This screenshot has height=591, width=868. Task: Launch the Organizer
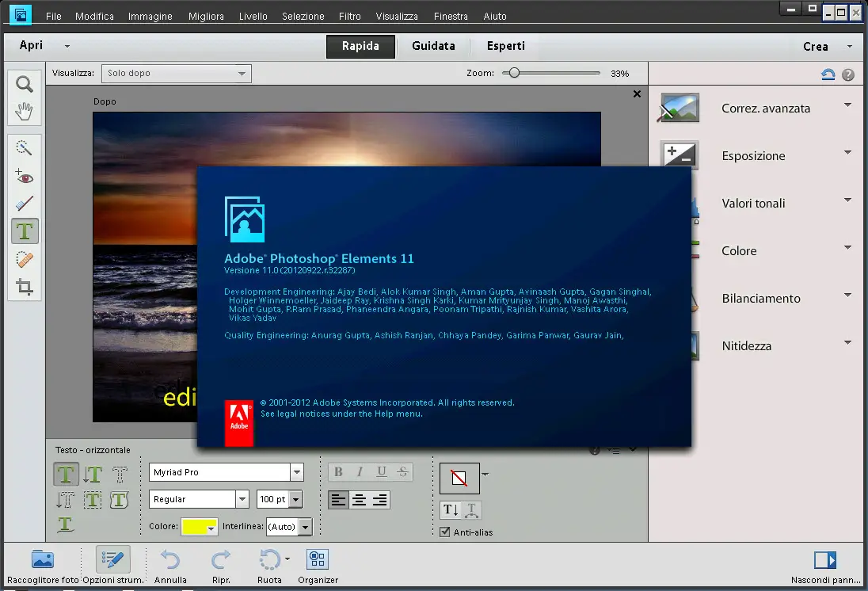click(318, 559)
